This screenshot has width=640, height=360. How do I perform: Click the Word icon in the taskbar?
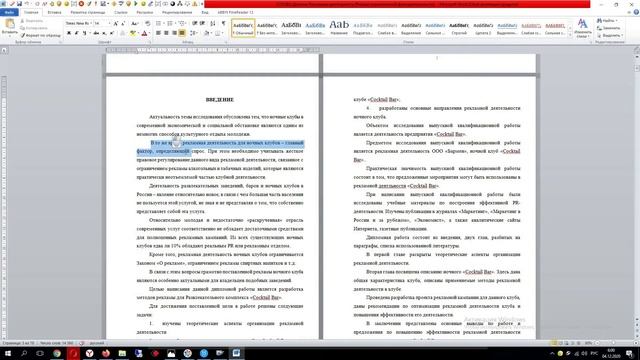(x=236, y=353)
